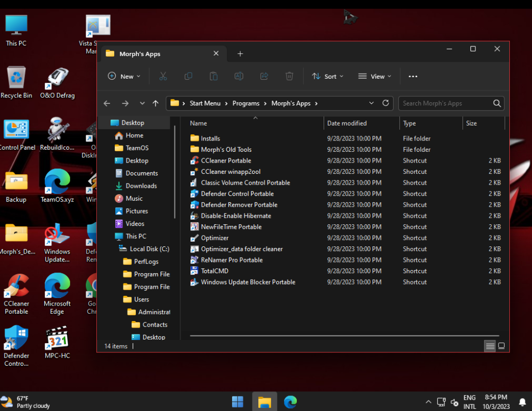Viewport: 532px width, 411px height.
Task: Open the View dropdown menu
Action: [375, 76]
